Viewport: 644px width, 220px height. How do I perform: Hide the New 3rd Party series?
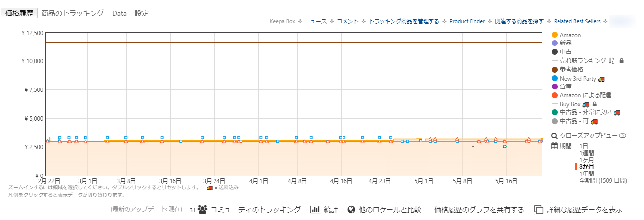[x=578, y=78]
